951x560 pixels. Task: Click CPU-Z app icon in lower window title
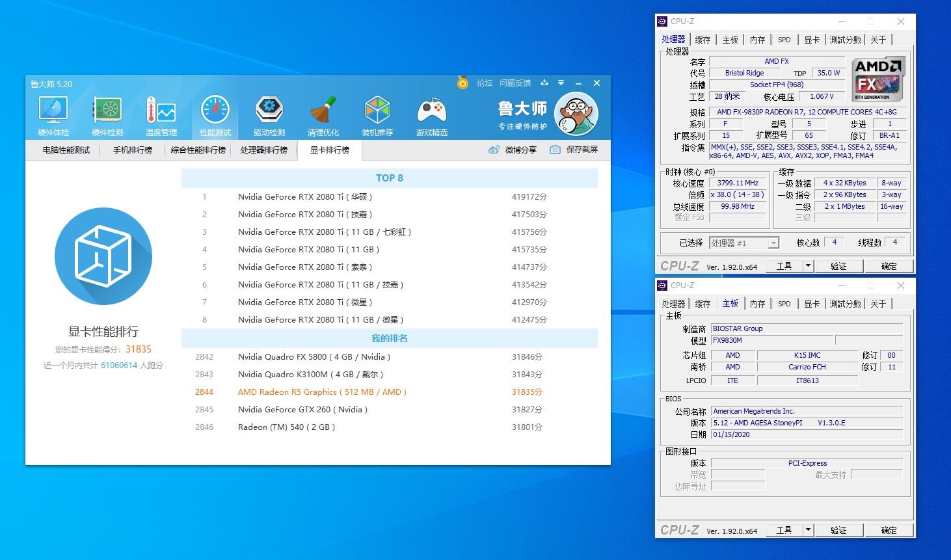663,286
